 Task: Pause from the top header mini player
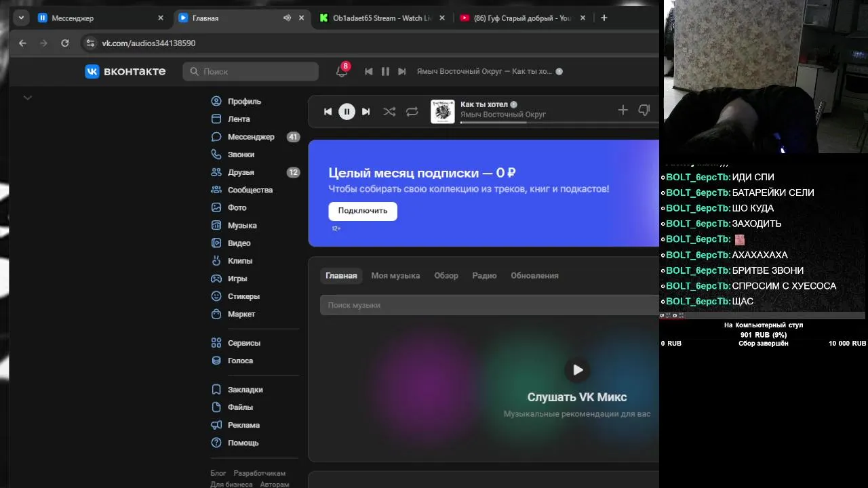pos(385,71)
